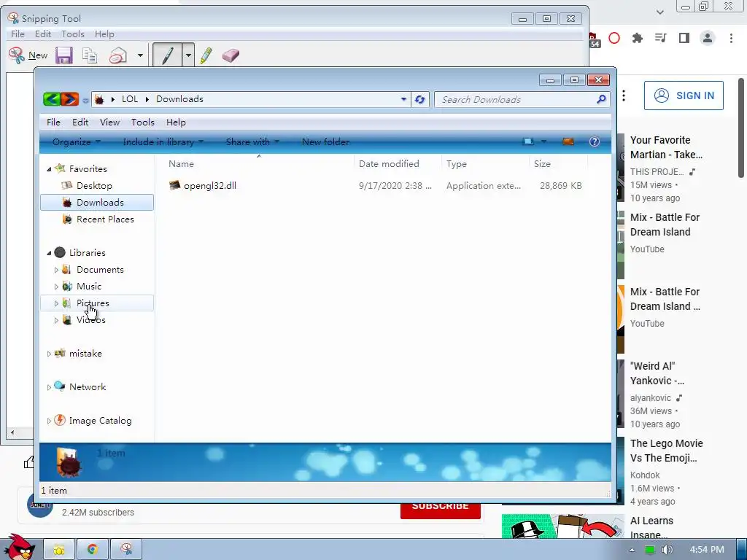
Task: Select the Eraser tool
Action: tap(231, 55)
